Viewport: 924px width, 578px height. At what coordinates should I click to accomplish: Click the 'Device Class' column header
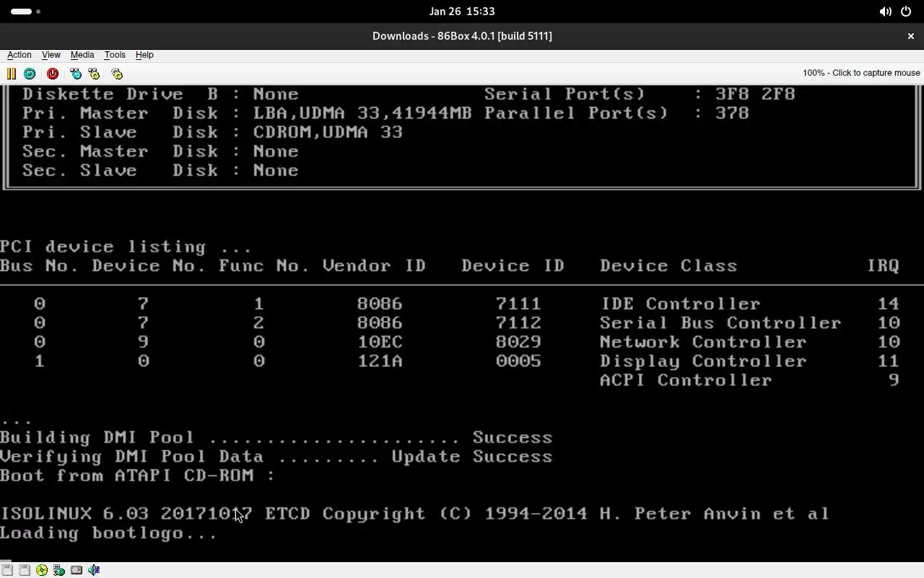point(668,266)
